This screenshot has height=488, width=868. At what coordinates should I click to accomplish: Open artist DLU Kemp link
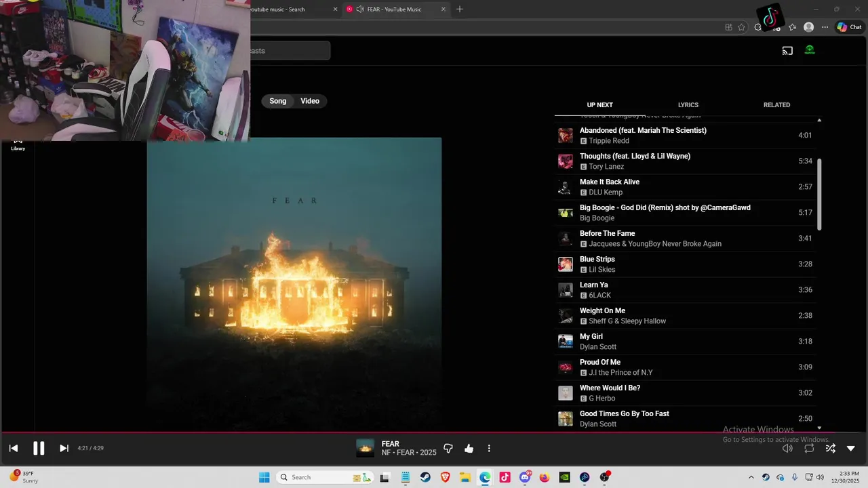[606, 192]
